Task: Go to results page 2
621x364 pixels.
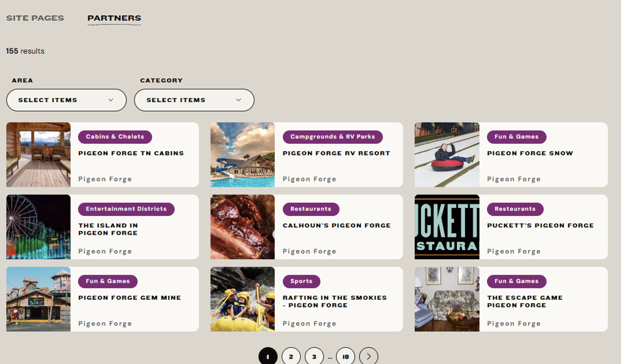Action: (x=291, y=356)
